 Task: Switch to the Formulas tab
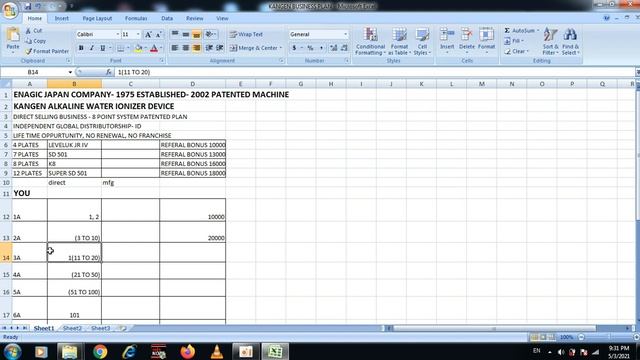(136, 18)
